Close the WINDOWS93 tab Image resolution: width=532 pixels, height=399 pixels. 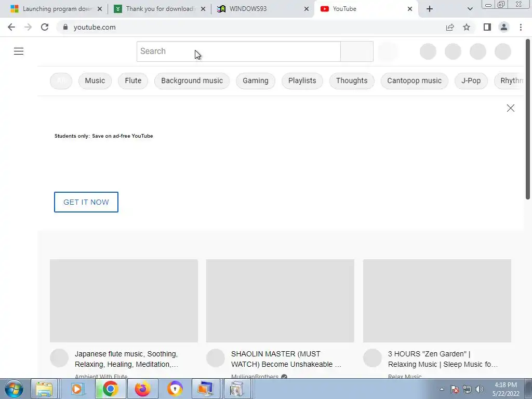[307, 9]
